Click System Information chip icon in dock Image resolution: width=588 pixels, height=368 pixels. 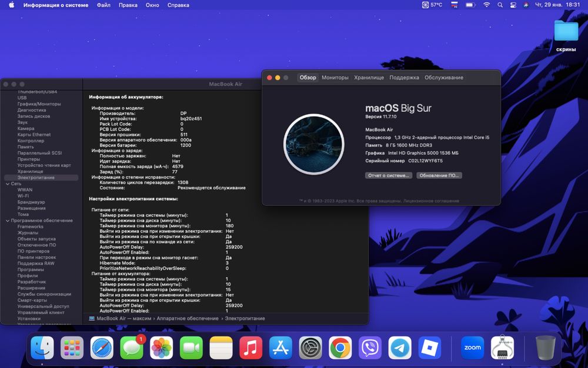(x=502, y=348)
